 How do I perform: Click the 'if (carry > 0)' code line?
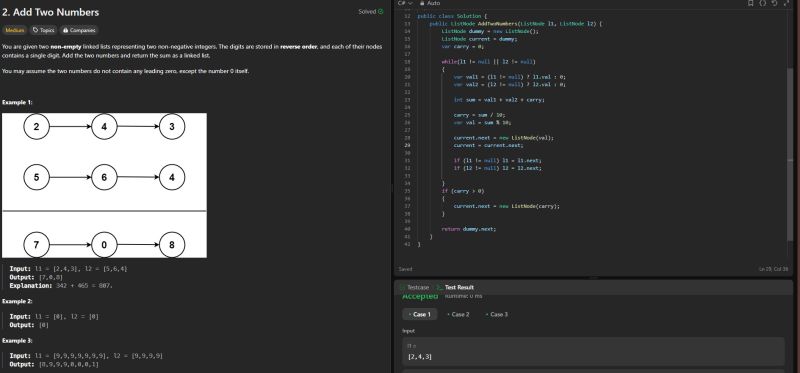click(463, 191)
